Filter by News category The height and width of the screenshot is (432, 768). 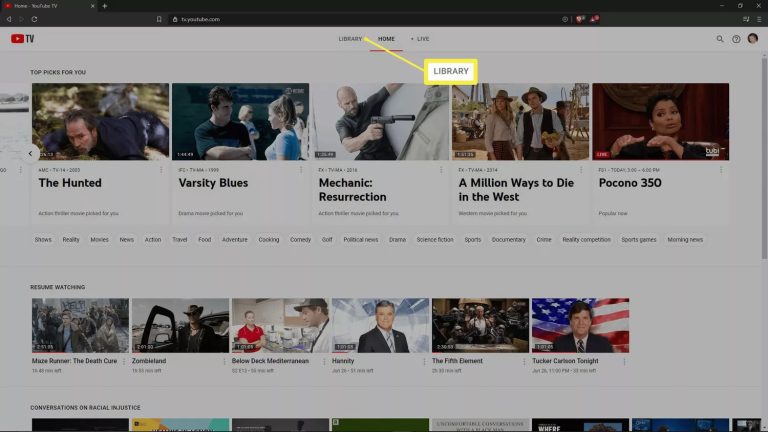click(127, 240)
